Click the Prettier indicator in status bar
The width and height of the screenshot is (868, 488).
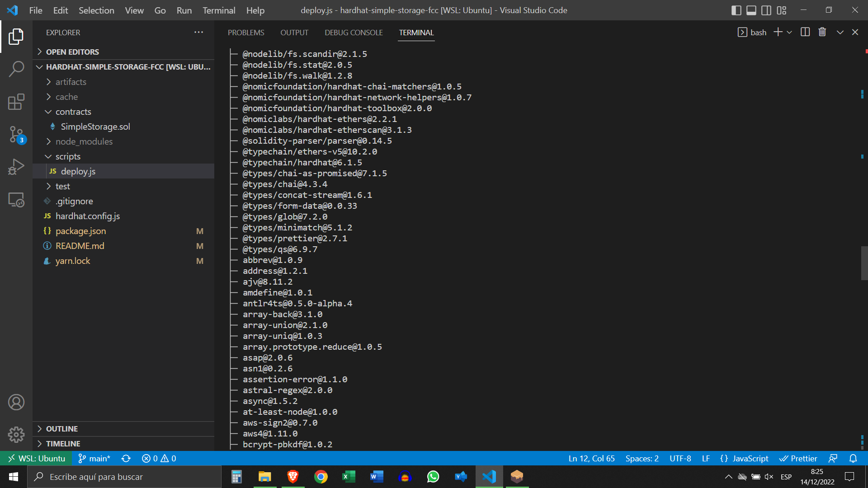(798, 458)
